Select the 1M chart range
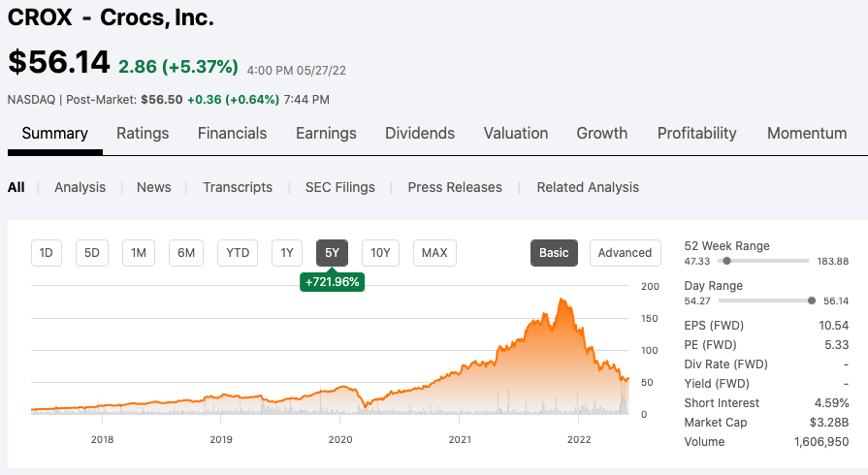This screenshot has width=868, height=475. [139, 253]
